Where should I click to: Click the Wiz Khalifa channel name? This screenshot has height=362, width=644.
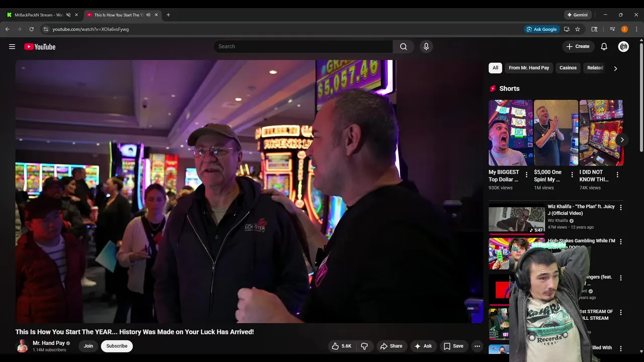click(557, 221)
